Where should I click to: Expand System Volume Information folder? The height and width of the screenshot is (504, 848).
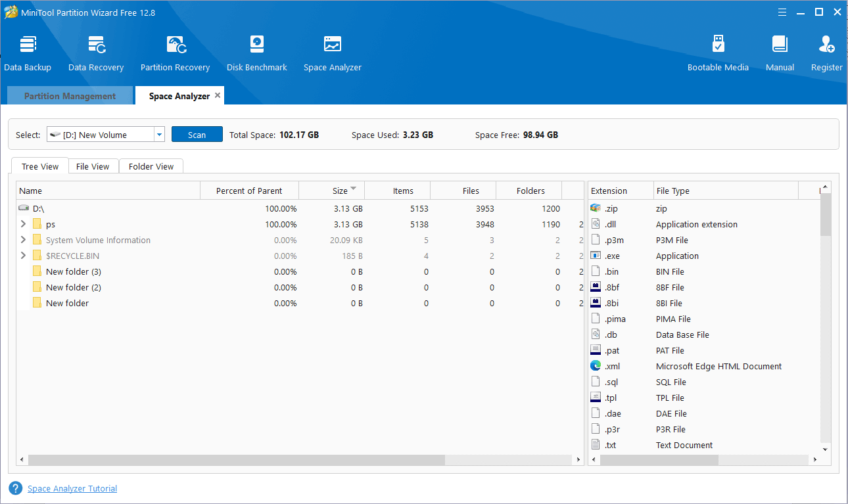coord(24,240)
